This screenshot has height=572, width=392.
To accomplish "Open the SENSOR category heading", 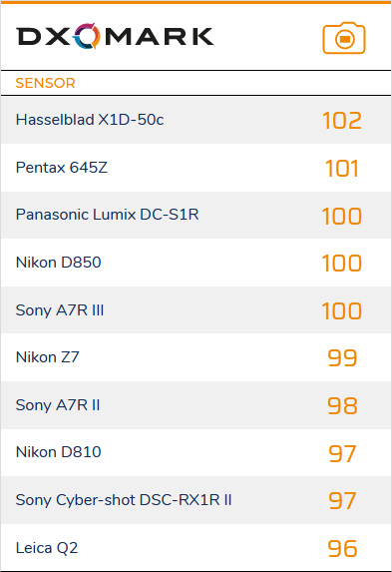I will pyautogui.click(x=45, y=83).
